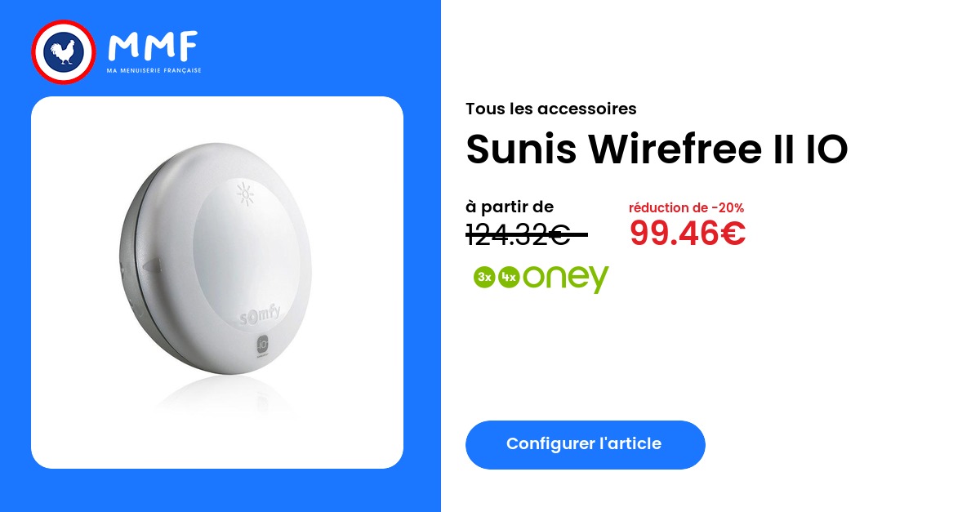The image size is (980, 512).
Task: Click the MMF wordmark
Action: 153,47
